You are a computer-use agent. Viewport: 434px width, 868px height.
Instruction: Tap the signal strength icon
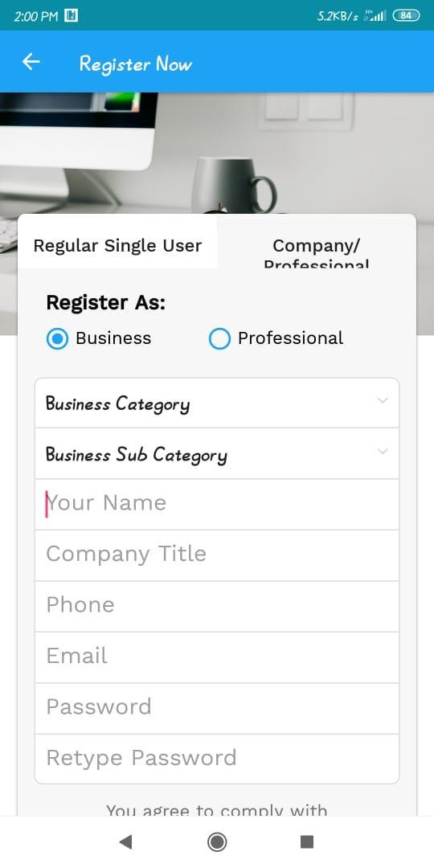point(375,15)
